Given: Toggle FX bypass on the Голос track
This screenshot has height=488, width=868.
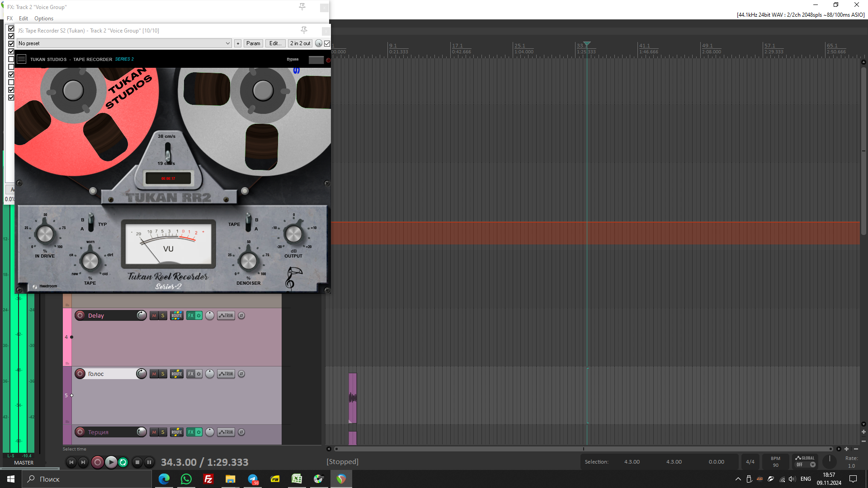Looking at the screenshot, I should click(x=198, y=374).
